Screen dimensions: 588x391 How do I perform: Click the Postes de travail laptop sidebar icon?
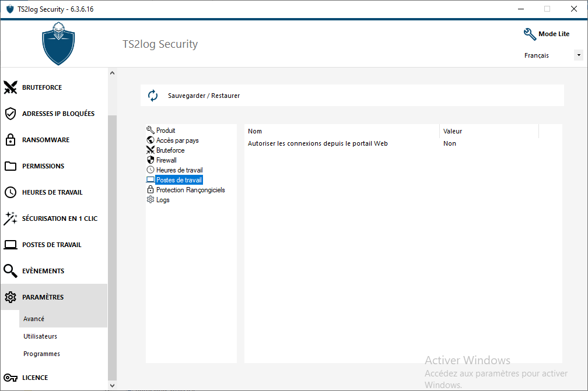[10, 245]
